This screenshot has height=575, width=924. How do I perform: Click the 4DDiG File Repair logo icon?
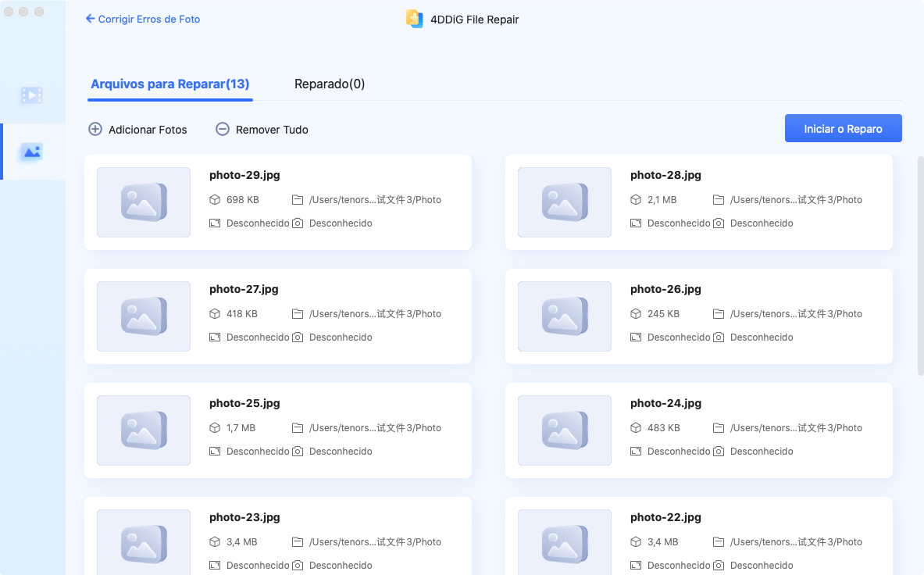pyautogui.click(x=414, y=19)
